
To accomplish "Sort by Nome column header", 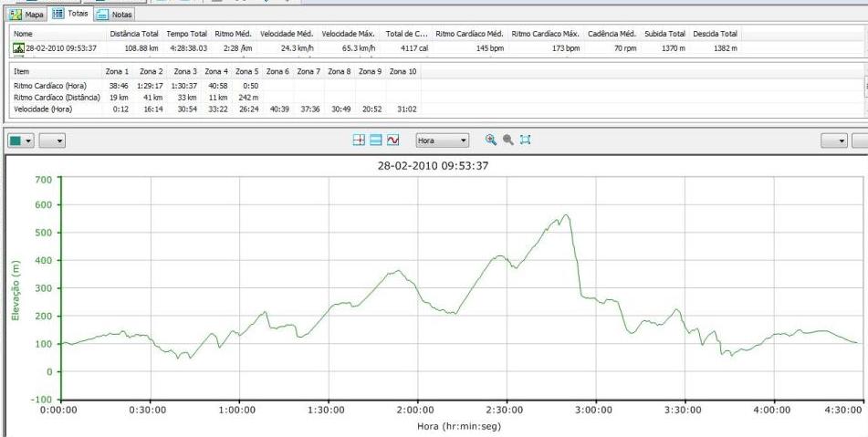I will (x=23, y=34).
